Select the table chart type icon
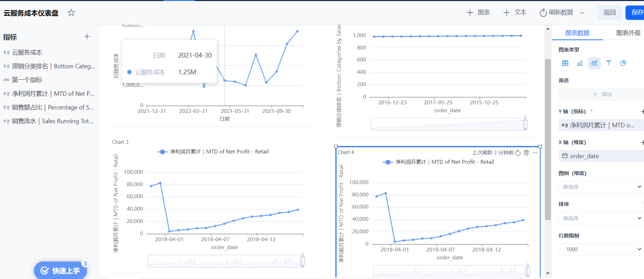 tap(565, 63)
